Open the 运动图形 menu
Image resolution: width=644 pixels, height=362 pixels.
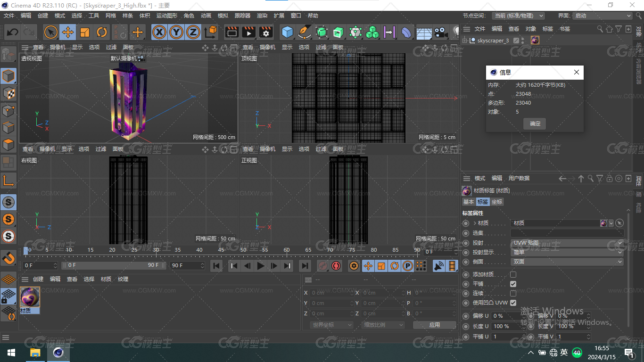click(x=167, y=16)
